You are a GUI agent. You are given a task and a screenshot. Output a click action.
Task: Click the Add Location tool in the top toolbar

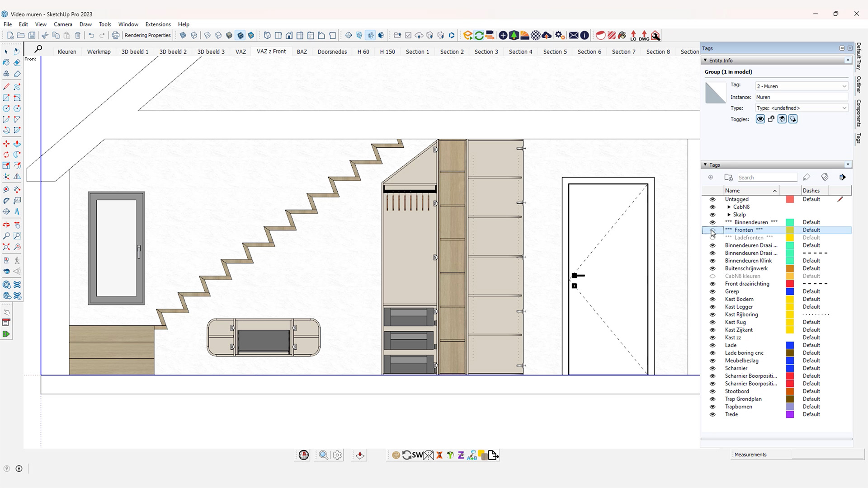point(536,35)
